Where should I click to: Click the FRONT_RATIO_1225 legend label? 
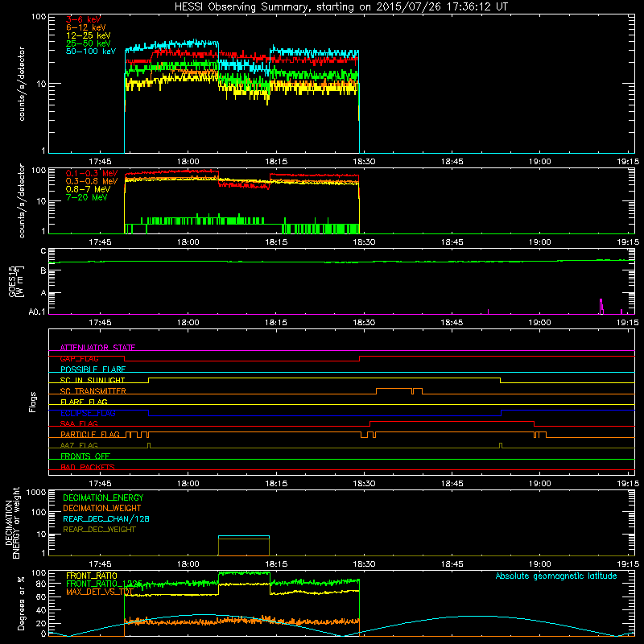click(104, 584)
